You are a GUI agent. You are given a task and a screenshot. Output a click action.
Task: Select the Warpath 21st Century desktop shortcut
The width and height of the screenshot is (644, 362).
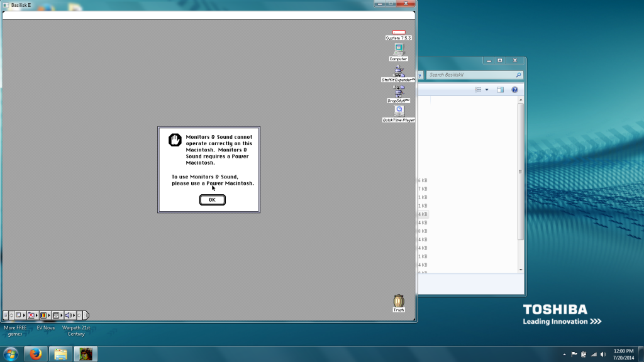pyautogui.click(x=76, y=331)
